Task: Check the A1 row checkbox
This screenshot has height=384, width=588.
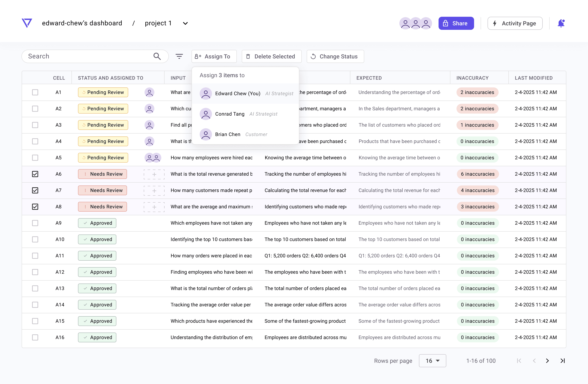Action: (35, 92)
